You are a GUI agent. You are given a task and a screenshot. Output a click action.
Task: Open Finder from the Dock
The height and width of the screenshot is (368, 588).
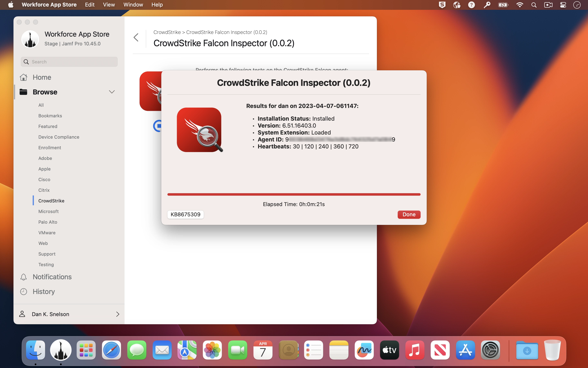(36, 350)
